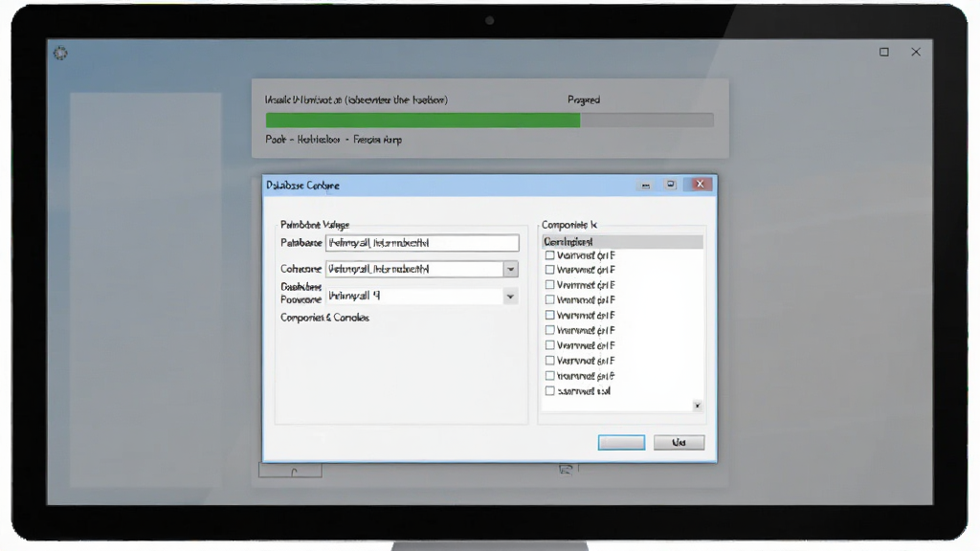This screenshot has width=980, height=551.
Task: Click the blank highlighted default button
Action: 621,442
